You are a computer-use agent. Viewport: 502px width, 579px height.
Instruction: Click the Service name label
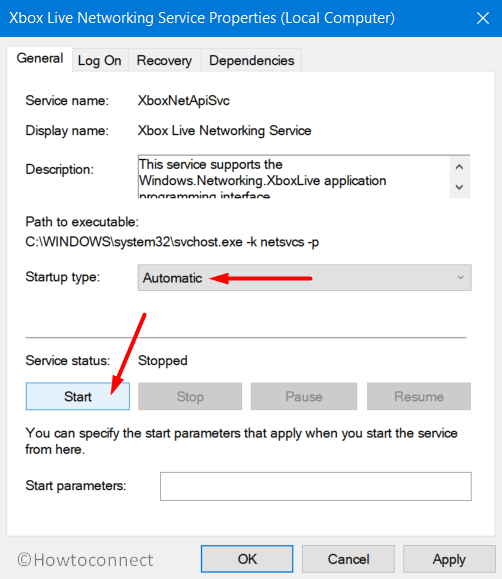click(67, 101)
